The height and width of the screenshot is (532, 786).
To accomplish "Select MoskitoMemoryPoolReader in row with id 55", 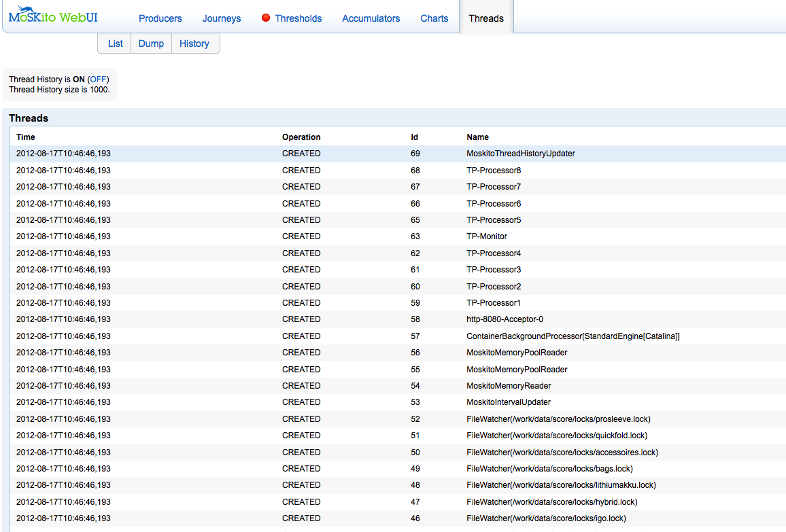I will (517, 370).
